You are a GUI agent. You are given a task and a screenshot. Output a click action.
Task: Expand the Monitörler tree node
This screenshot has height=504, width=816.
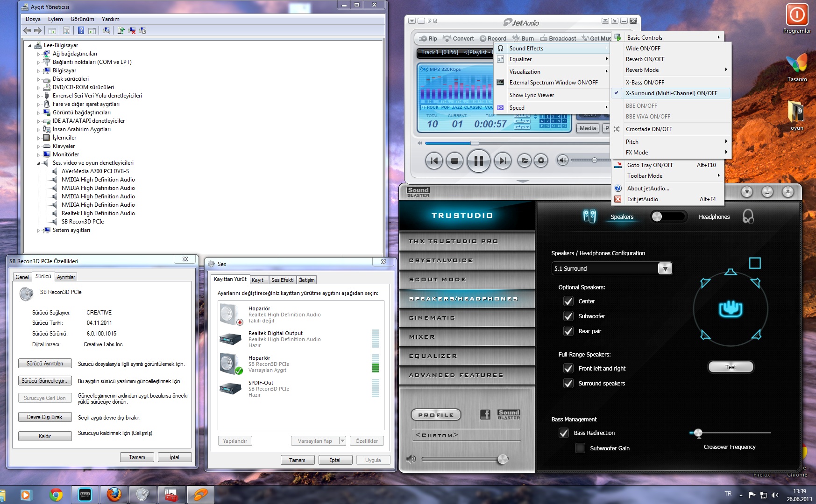[x=38, y=155]
